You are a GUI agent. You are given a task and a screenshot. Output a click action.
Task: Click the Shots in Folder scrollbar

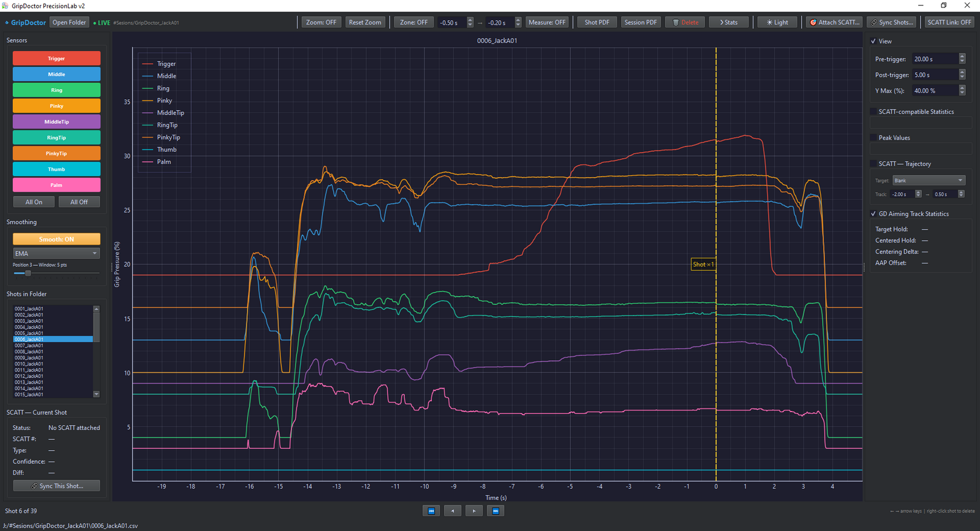point(96,352)
